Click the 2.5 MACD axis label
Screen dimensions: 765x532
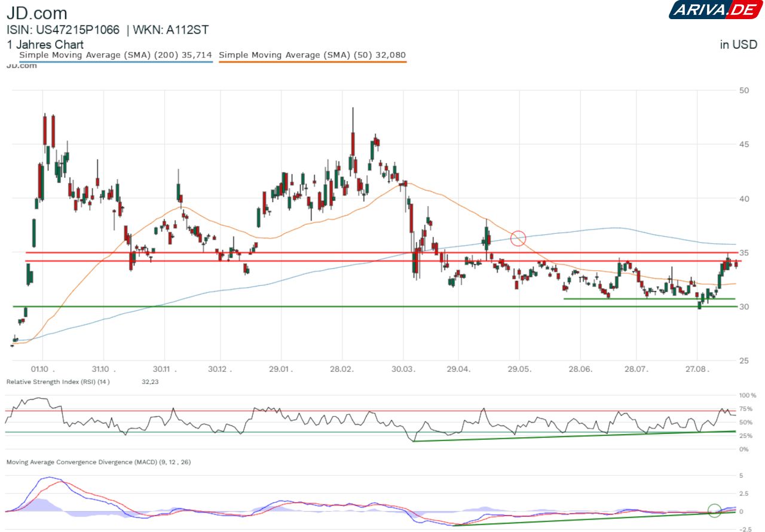coord(745,494)
